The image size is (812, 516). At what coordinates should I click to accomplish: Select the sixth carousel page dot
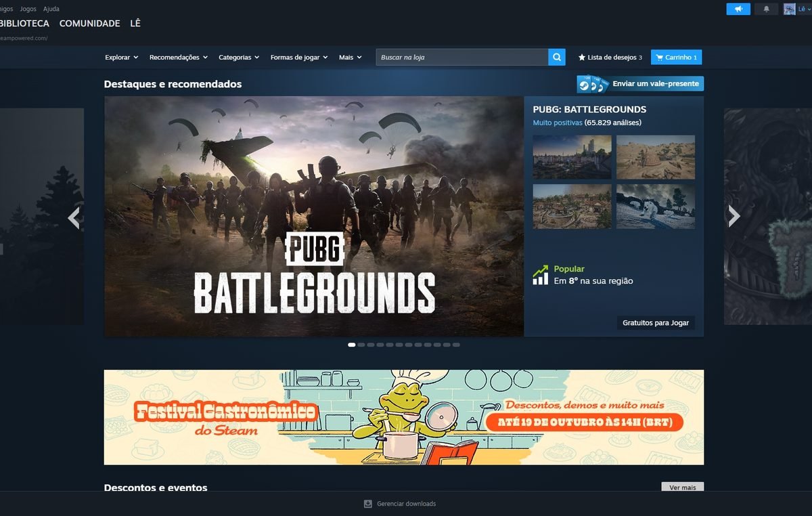[399, 345]
